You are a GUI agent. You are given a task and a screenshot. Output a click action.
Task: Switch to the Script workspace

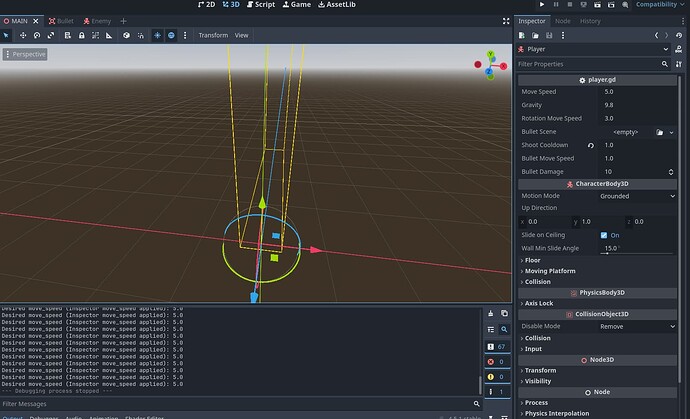pos(260,5)
